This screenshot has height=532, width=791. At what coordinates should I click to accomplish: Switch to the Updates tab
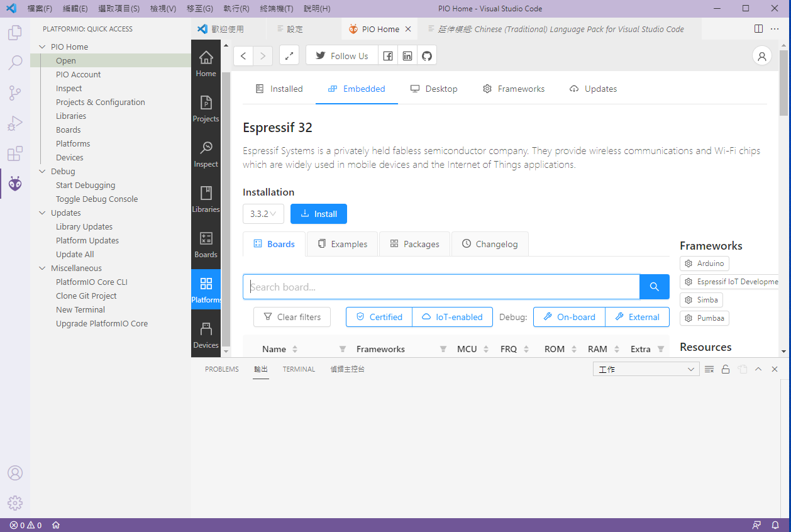[593, 89]
